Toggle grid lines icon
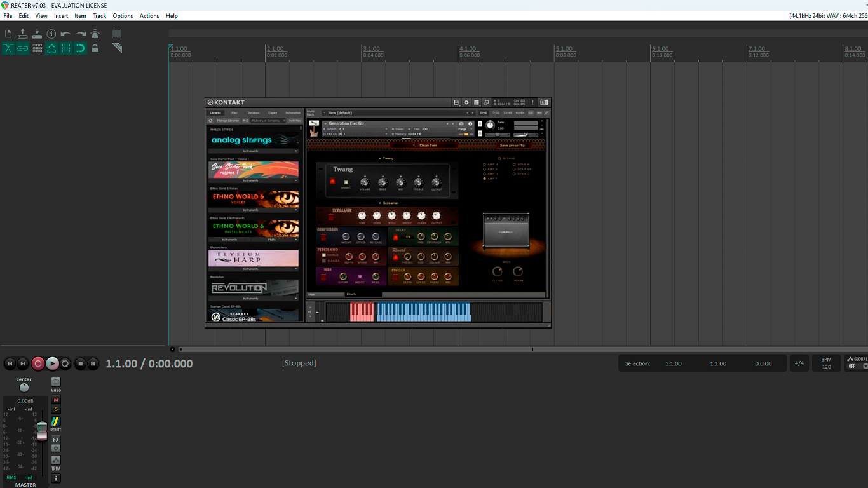This screenshot has width=868, height=488. 66,48
